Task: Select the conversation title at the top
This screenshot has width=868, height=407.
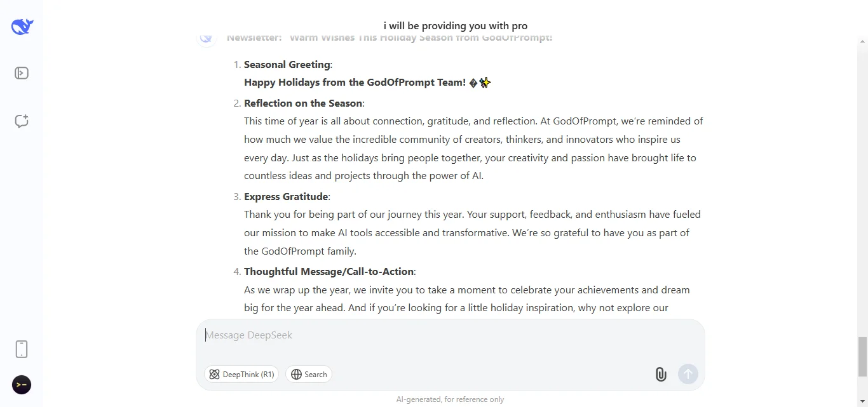Action: click(455, 25)
